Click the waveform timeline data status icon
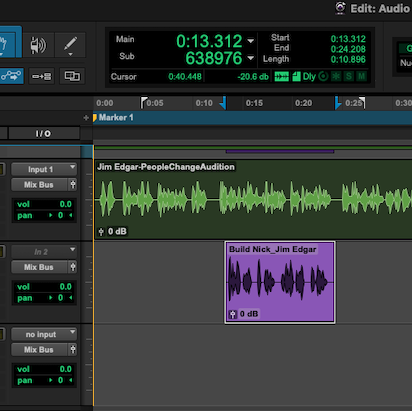Image resolution: width=412 pixels, height=411 pixels. click(x=282, y=76)
